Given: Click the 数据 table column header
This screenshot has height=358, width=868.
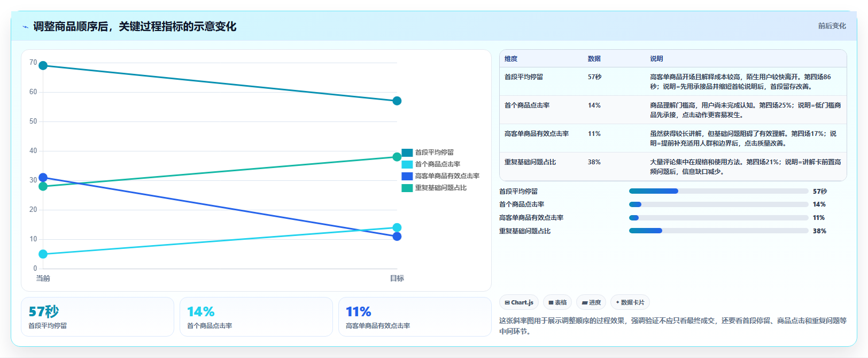Looking at the screenshot, I should [x=594, y=59].
